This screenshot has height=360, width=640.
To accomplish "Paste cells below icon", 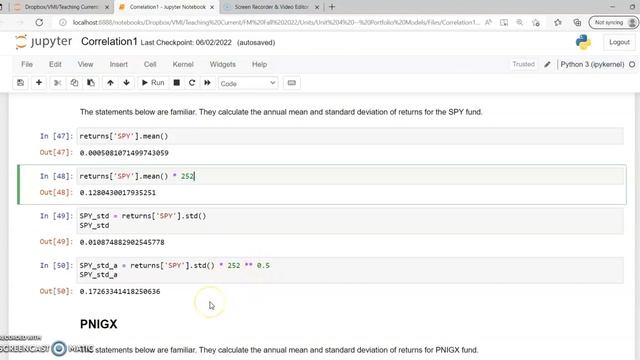I will coord(91,83).
